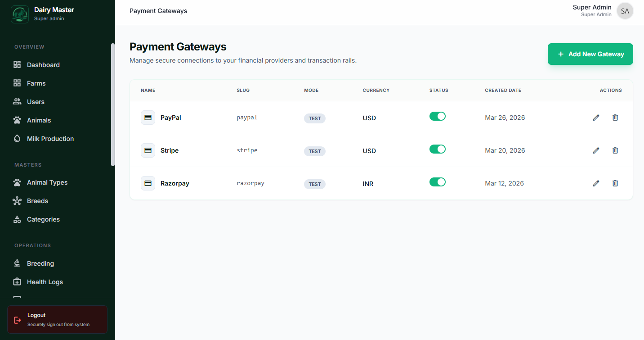Turn off the Razorpay status switch
Viewport: 644px width, 340px height.
pyautogui.click(x=438, y=181)
